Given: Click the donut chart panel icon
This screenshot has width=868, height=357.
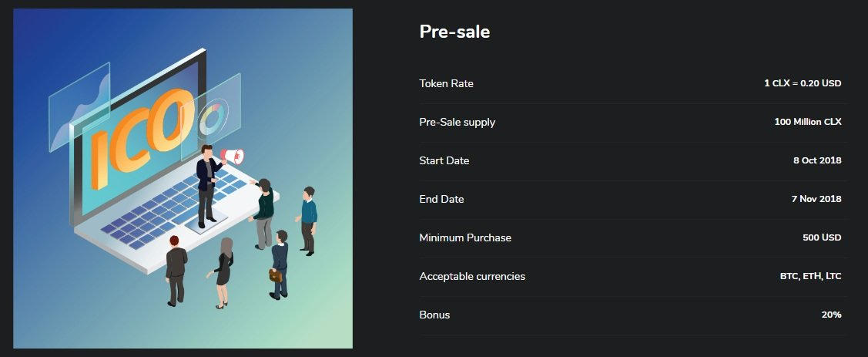Looking at the screenshot, I should point(211,117).
